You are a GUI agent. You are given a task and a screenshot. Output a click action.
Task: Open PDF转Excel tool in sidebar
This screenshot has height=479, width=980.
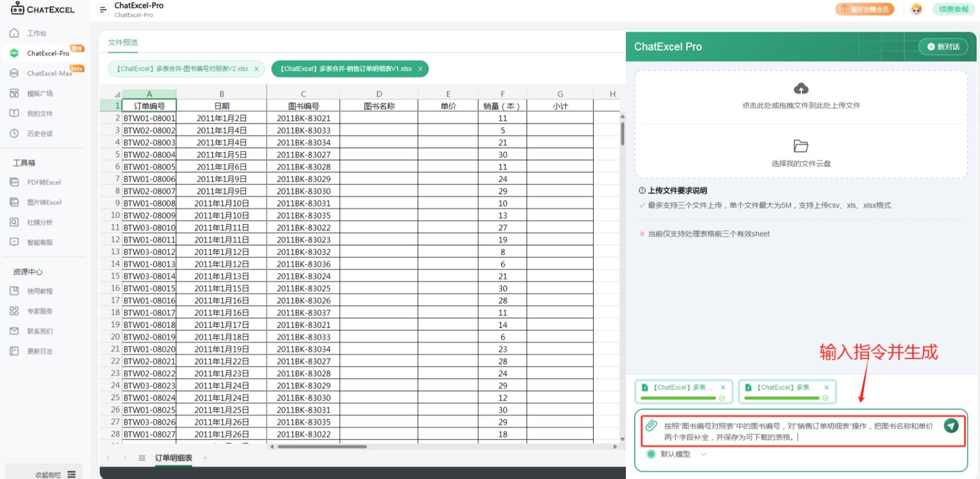(43, 182)
